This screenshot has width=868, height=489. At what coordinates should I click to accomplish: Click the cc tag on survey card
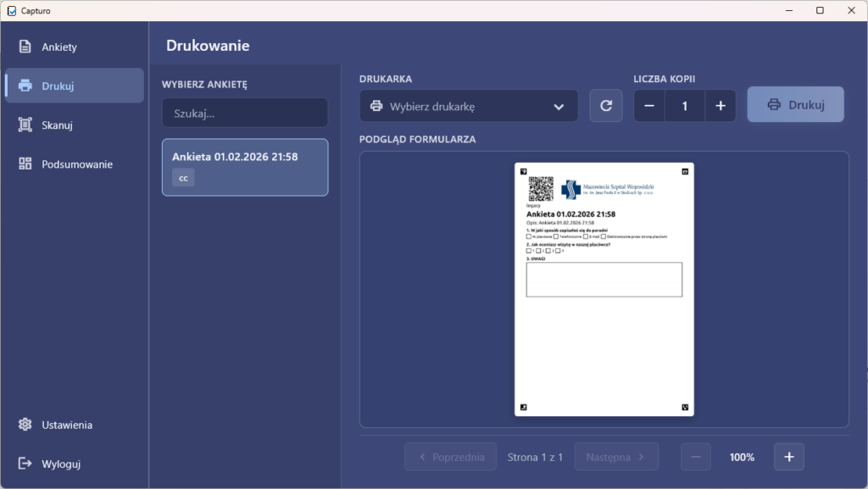[183, 178]
